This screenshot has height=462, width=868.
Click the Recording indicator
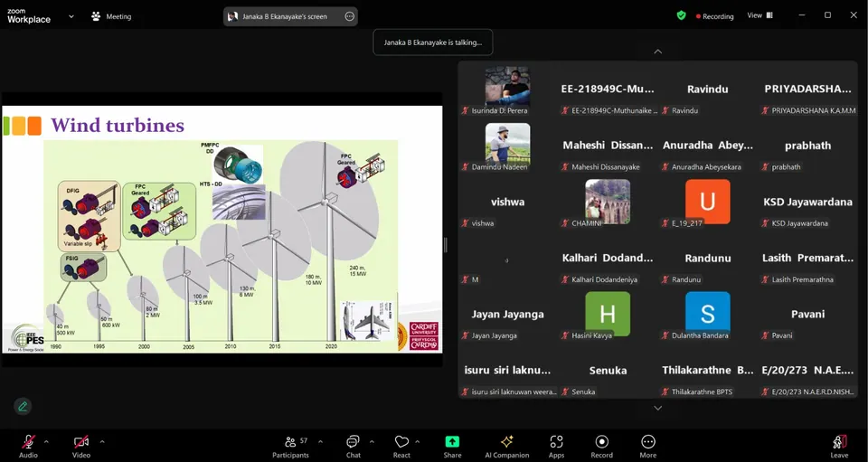tap(714, 16)
